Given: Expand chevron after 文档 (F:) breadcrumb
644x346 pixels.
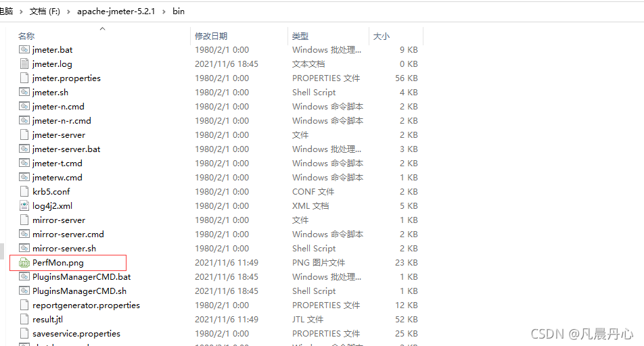Looking at the screenshot, I should click(68, 11).
